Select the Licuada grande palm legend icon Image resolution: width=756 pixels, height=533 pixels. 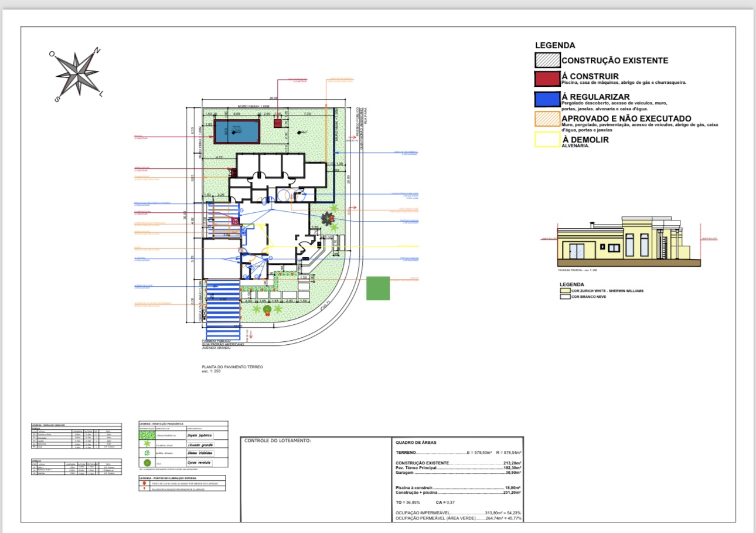click(x=148, y=444)
